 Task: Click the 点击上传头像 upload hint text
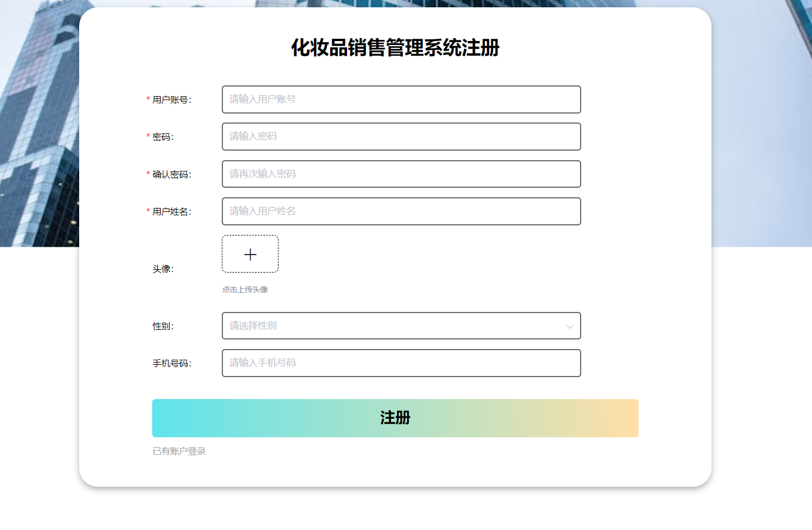[x=245, y=289]
